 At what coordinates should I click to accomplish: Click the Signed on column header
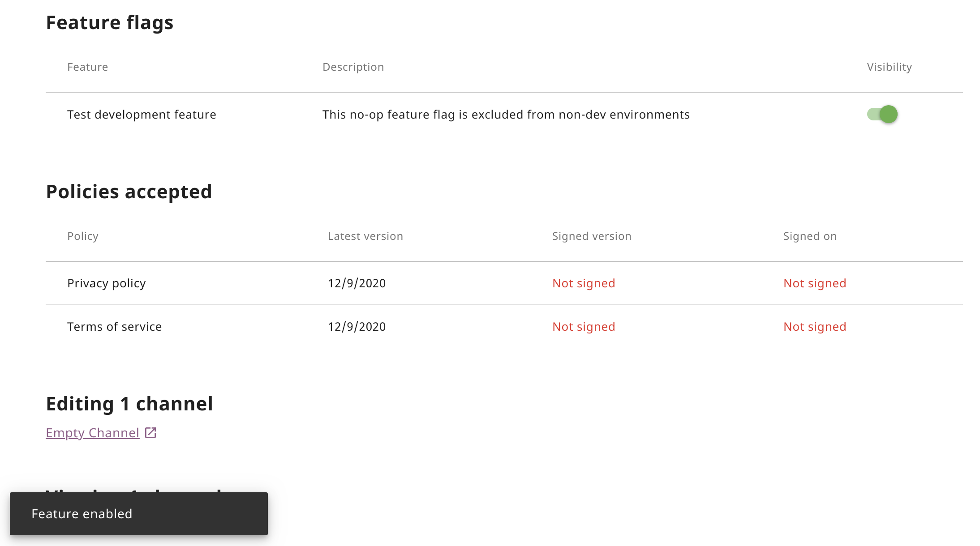coord(809,236)
